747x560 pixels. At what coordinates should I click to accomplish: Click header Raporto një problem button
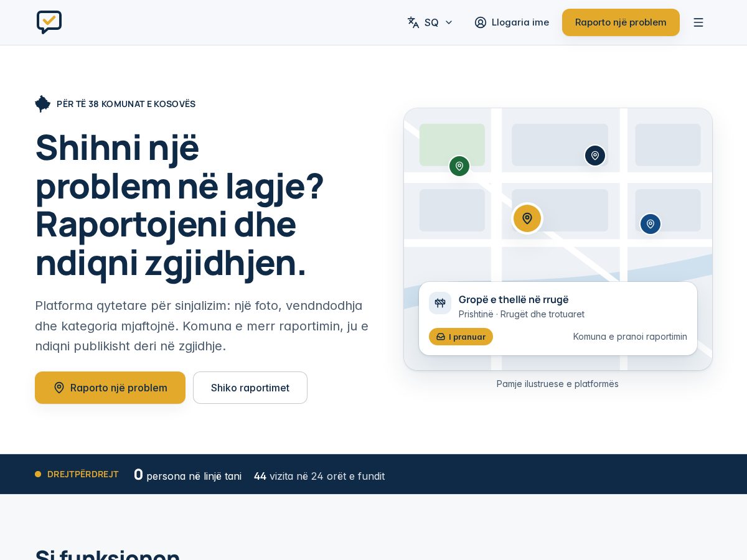[621, 22]
